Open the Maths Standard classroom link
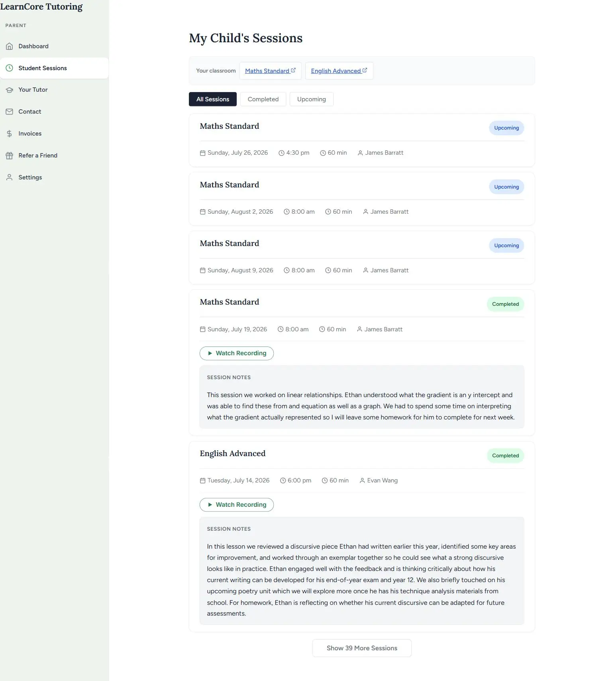The image size is (616, 681). point(270,71)
